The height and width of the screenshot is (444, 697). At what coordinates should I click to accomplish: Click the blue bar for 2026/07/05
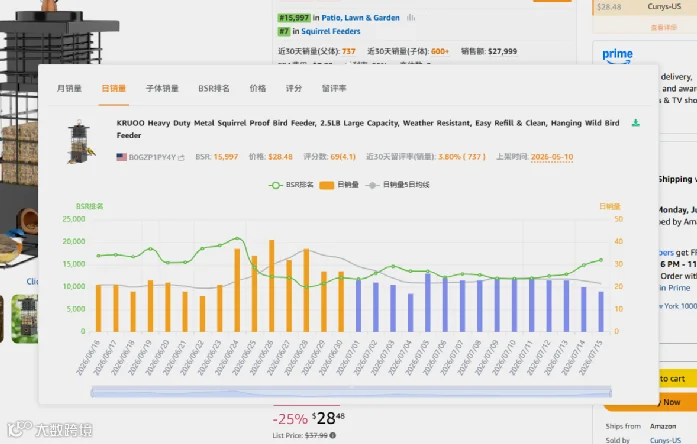click(428, 303)
